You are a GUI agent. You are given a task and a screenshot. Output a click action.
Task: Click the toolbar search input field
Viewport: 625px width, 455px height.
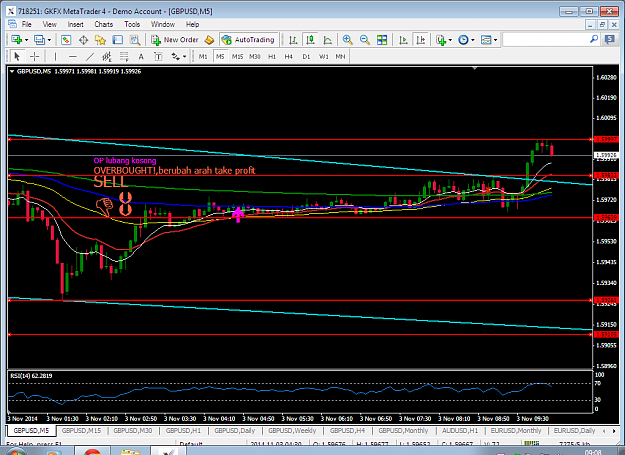tap(545, 40)
